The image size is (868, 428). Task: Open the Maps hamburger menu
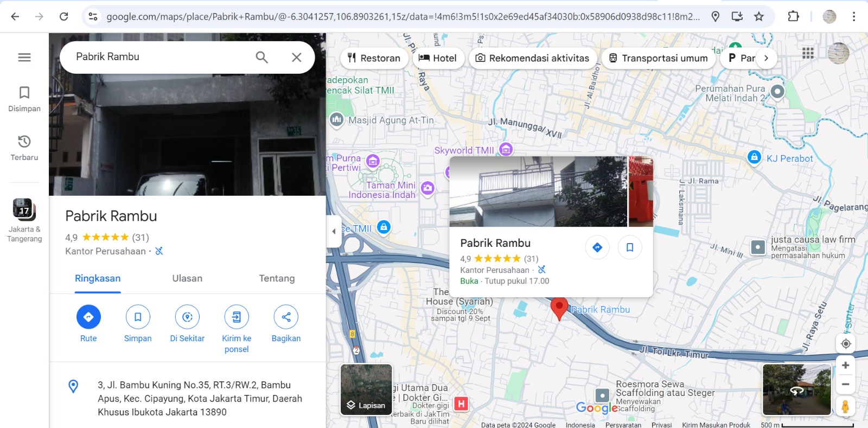[24, 58]
